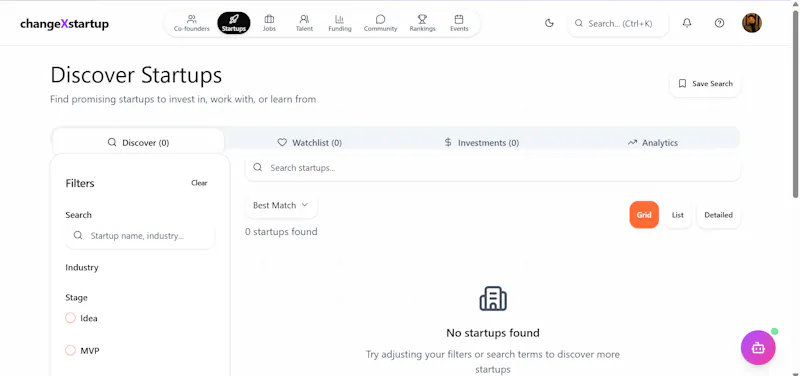This screenshot has width=800, height=376.
Task: Go to the Talent nav item
Action: click(x=304, y=23)
